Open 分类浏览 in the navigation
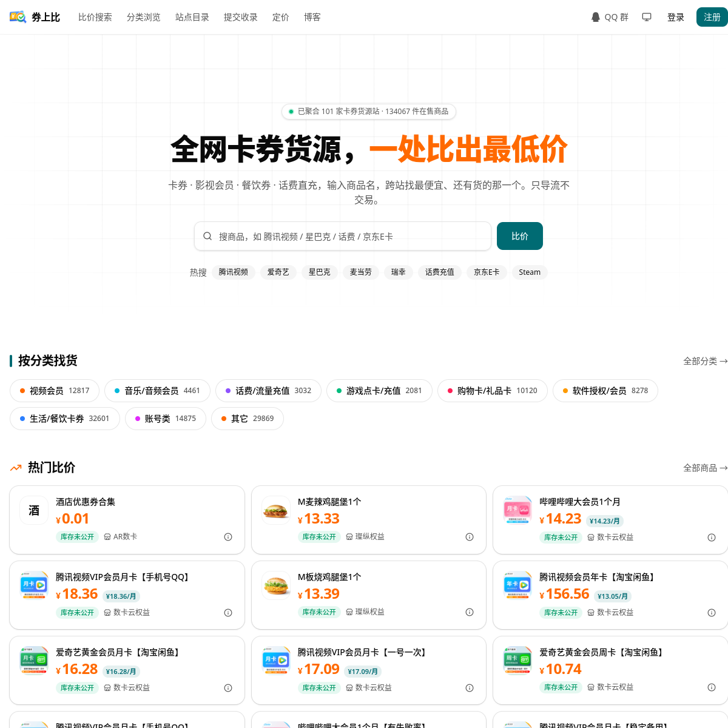Viewport: 728px width, 728px height. 144,17
